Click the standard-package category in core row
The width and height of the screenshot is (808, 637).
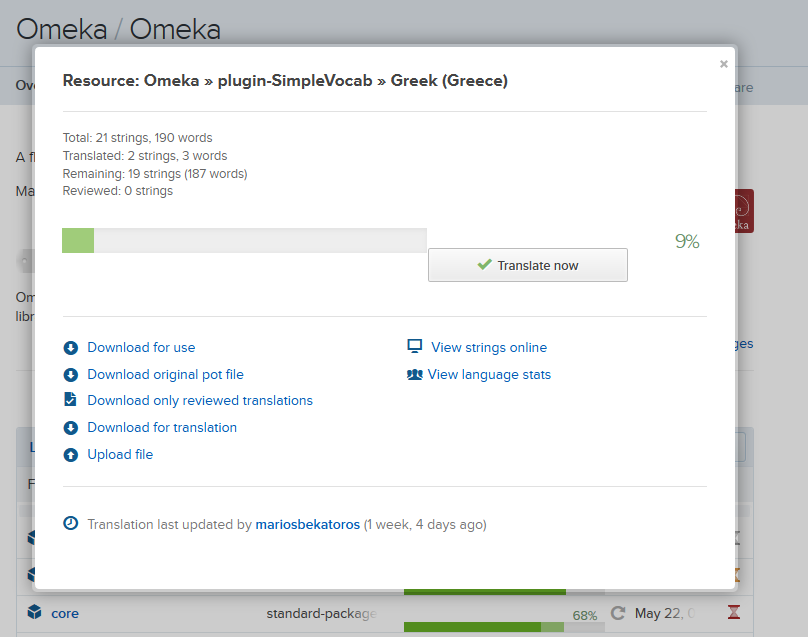(x=322, y=613)
